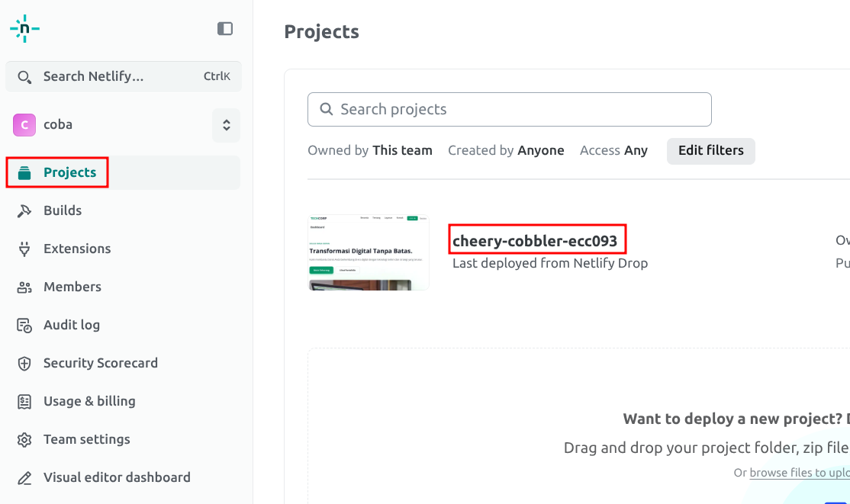The width and height of the screenshot is (850, 504).
Task: Open the Access Any filter
Action: [x=613, y=151]
